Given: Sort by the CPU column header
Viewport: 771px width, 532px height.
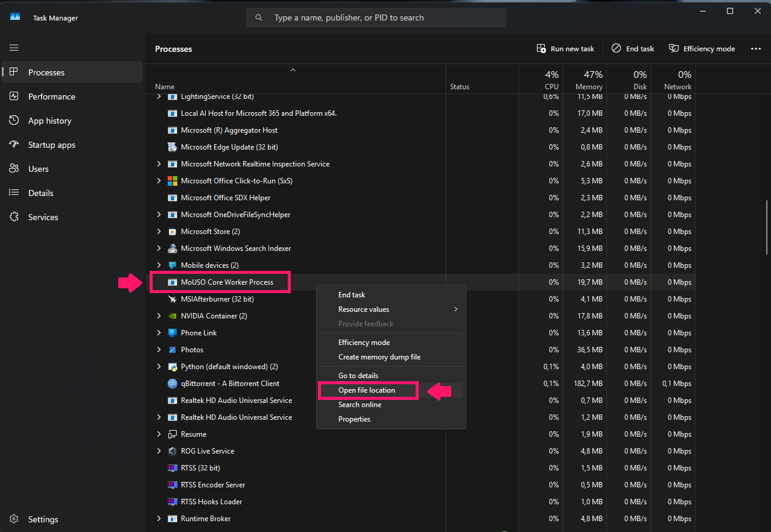Looking at the screenshot, I should 541,80.
